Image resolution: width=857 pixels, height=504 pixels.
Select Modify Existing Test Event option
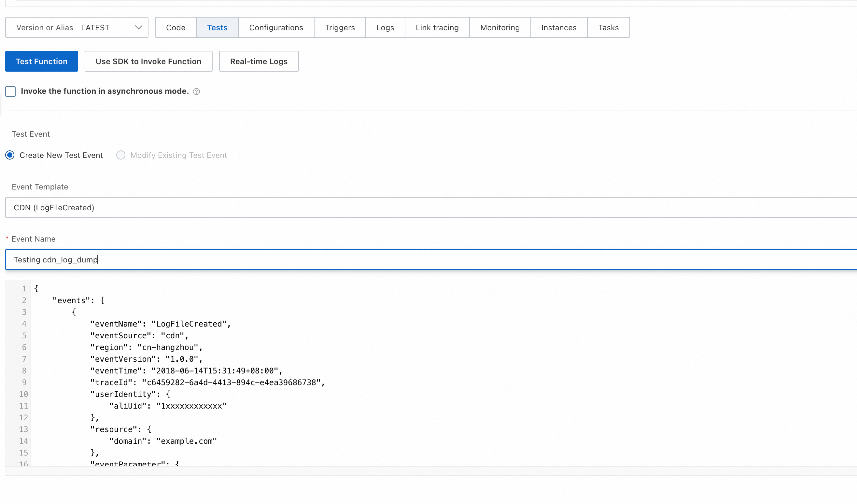pos(121,155)
